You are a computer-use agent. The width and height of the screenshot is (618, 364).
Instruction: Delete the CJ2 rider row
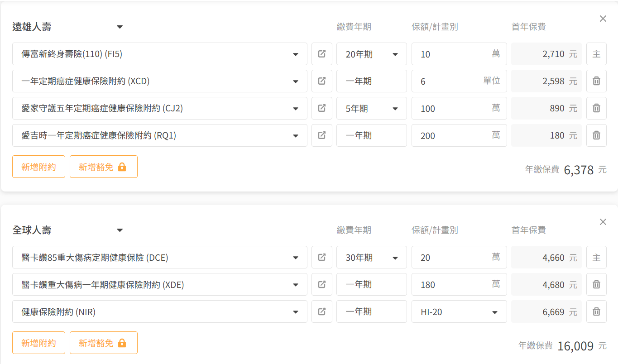(x=596, y=108)
